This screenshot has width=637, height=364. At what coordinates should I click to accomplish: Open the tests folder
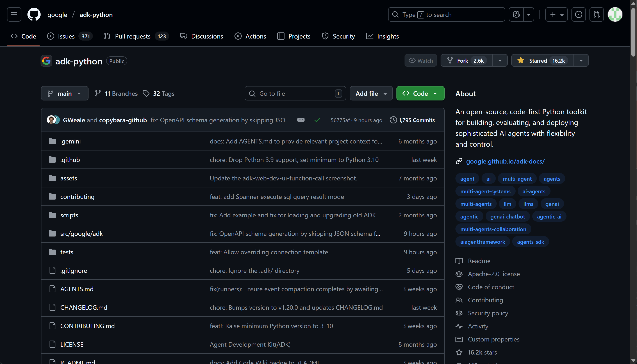click(x=67, y=252)
